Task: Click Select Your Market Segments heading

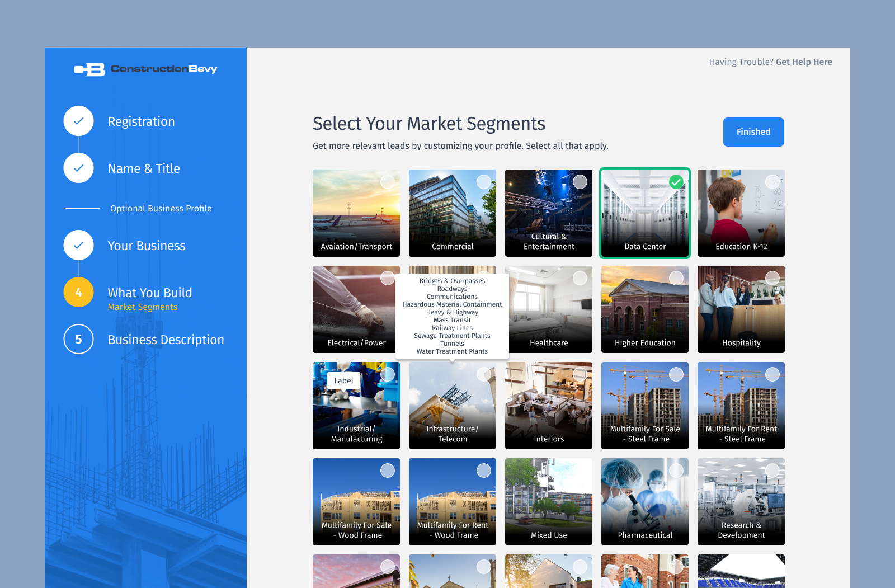Action: (429, 124)
